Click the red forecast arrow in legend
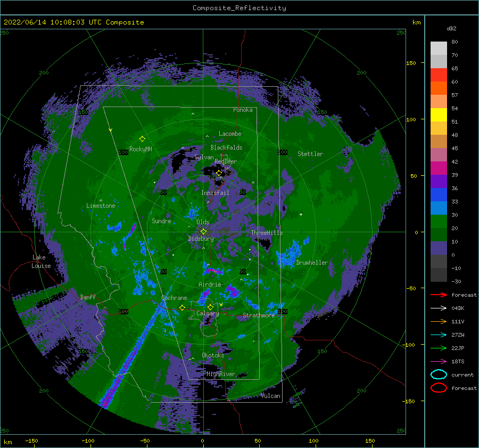 tap(439, 295)
